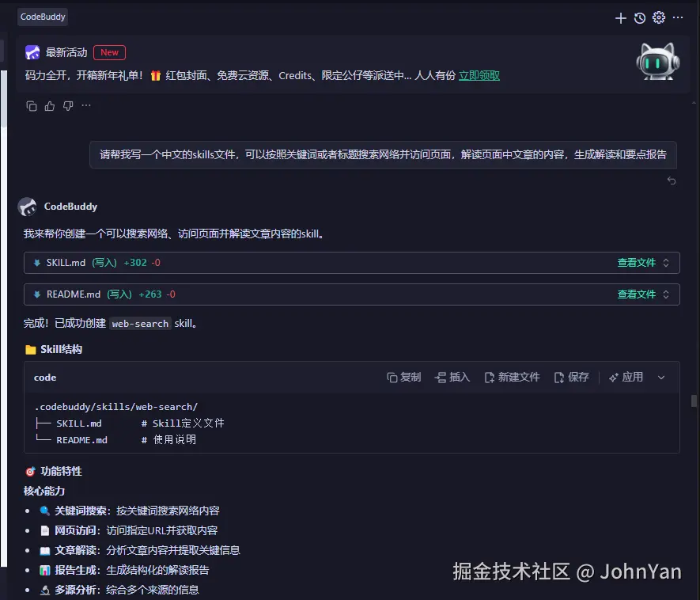Click the README.md file type icon
Image resolution: width=700 pixels, height=600 pixels.
(x=37, y=294)
